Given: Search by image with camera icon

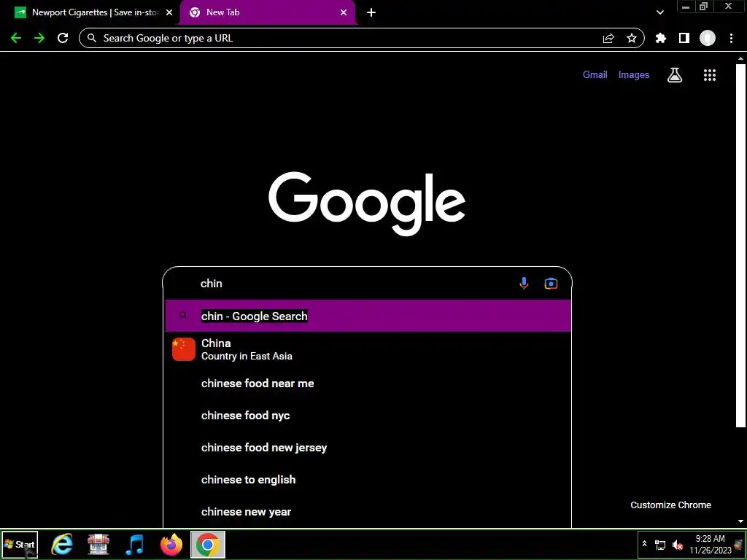Looking at the screenshot, I should [551, 284].
